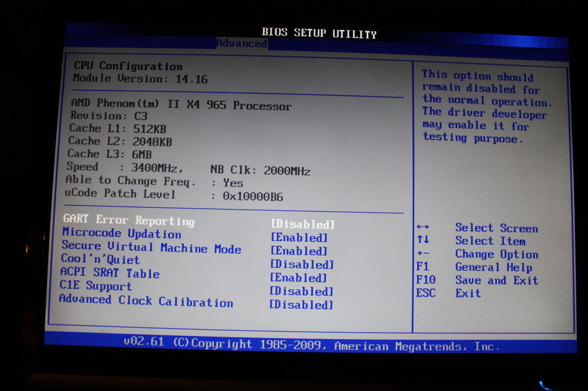Click the ESC key hint

(426, 293)
